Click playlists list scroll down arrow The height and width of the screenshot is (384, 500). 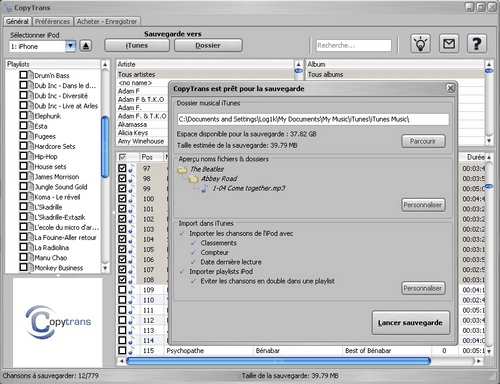click(105, 268)
